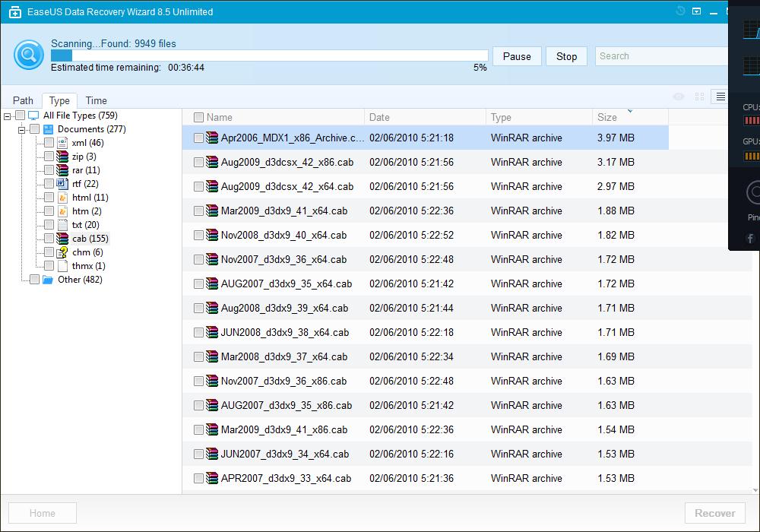This screenshot has height=532, width=760.
Task: Click the htm file type icon
Action: pyautogui.click(x=62, y=211)
